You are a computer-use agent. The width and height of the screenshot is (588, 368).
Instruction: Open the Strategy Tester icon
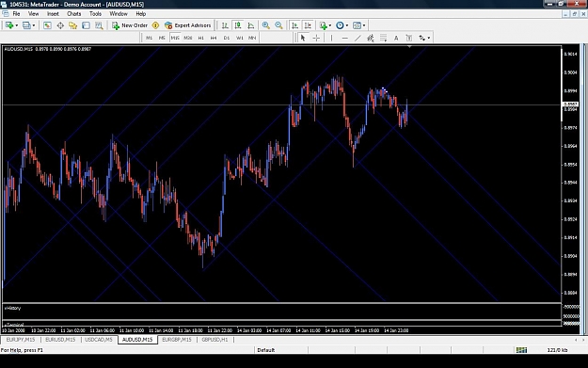tap(99, 25)
